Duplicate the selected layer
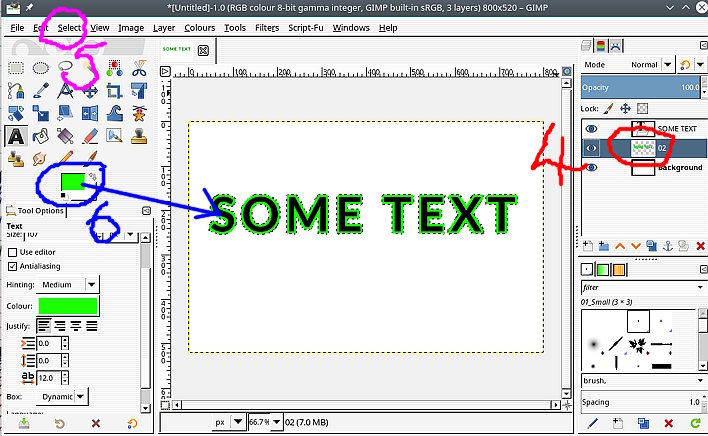 pyautogui.click(x=652, y=246)
